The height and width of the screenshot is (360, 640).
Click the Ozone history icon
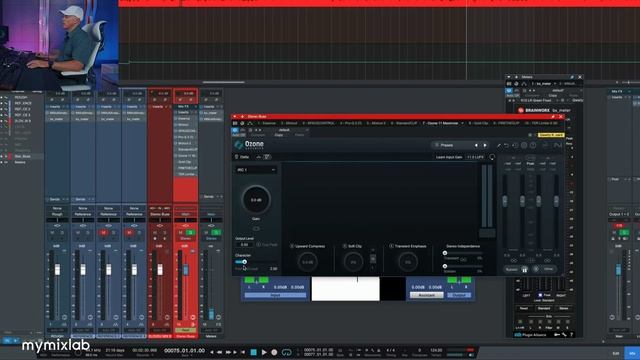tap(515, 145)
